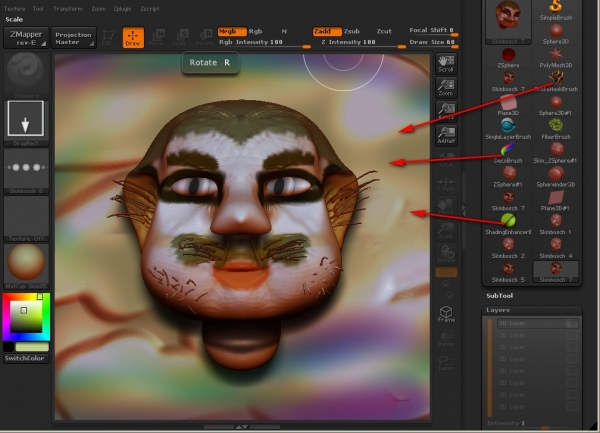Select the Sphere3D#1 tool
Image resolution: width=600 pixels, height=433 pixels.
[556, 106]
